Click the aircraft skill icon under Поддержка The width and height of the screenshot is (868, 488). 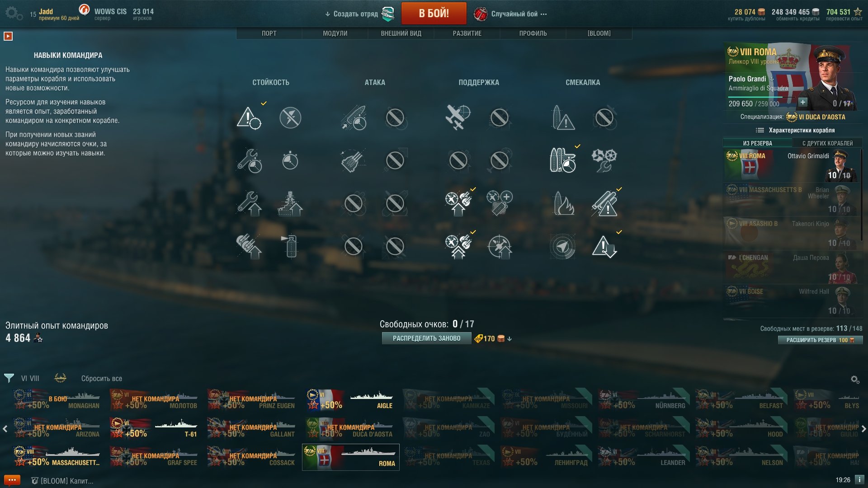pos(458,117)
